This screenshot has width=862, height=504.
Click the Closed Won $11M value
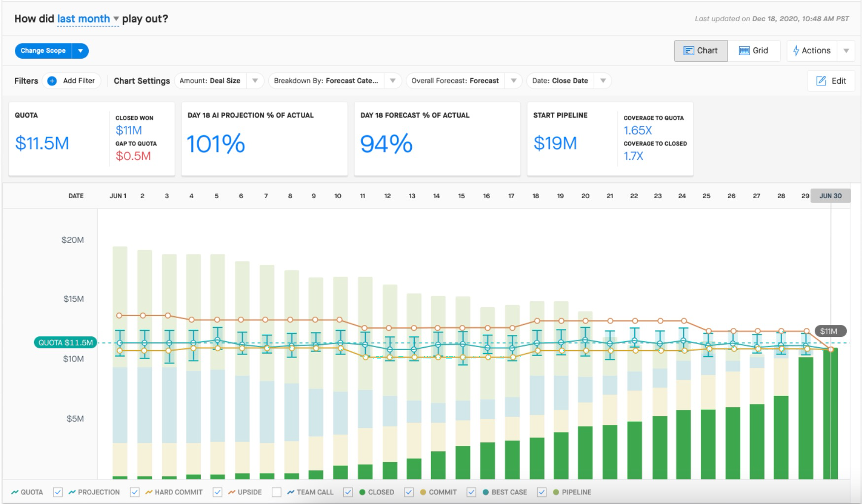point(129,130)
